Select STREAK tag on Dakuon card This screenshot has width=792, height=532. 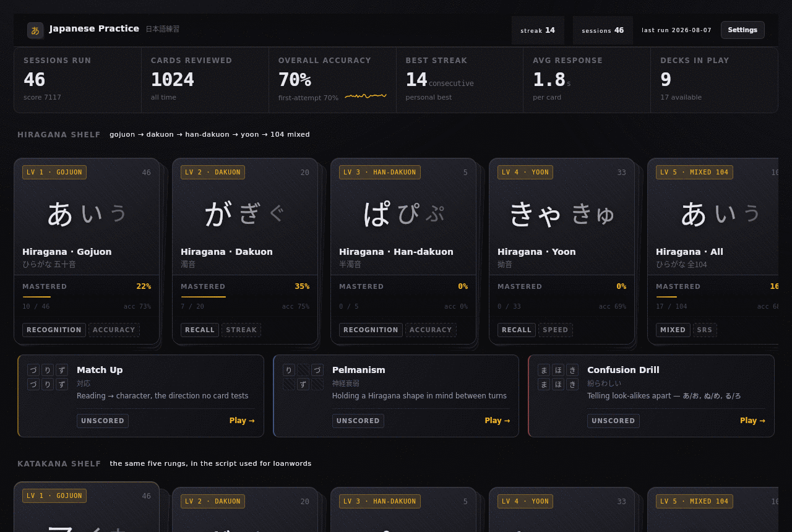click(x=241, y=330)
